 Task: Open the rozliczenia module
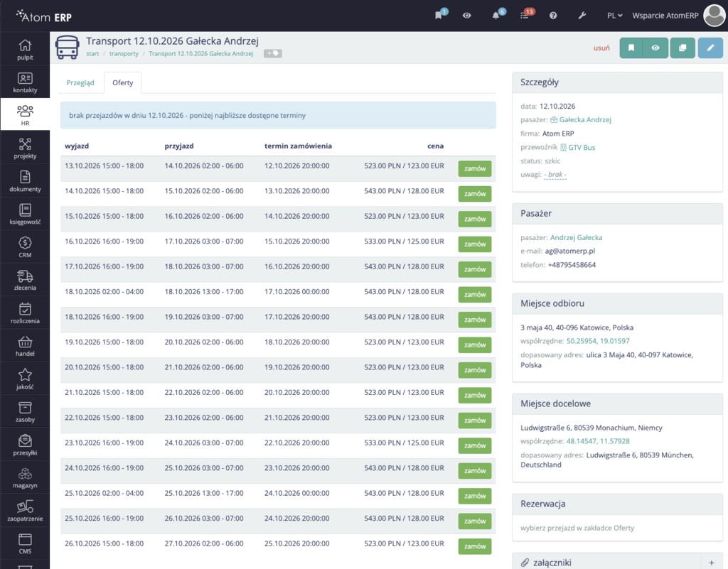tap(25, 313)
